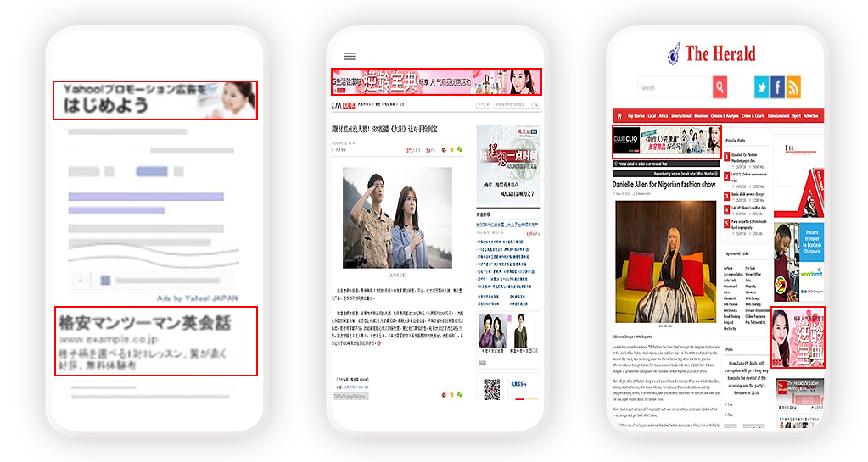The image size is (868, 462).
Task: Click the saluting soldier article photo
Action: pyautogui.click(x=397, y=217)
